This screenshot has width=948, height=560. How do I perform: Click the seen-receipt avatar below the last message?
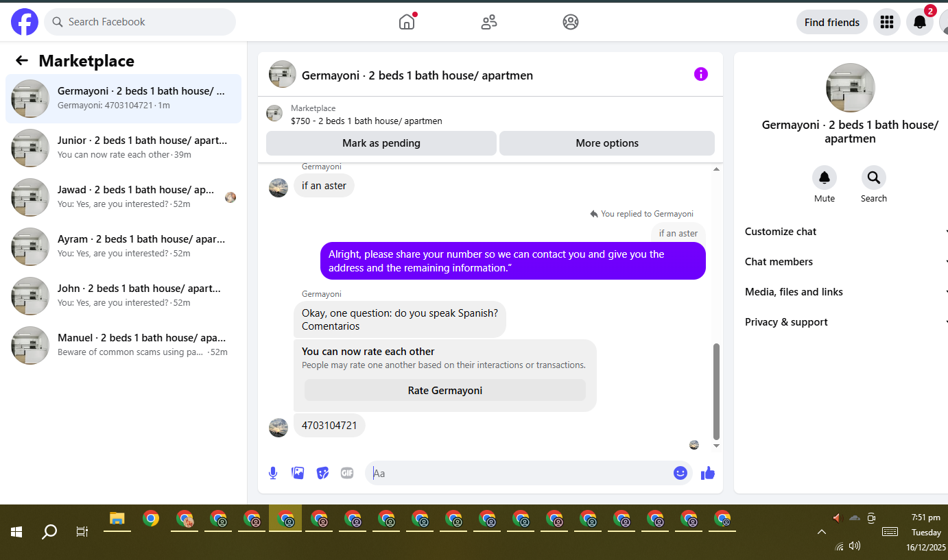click(694, 445)
